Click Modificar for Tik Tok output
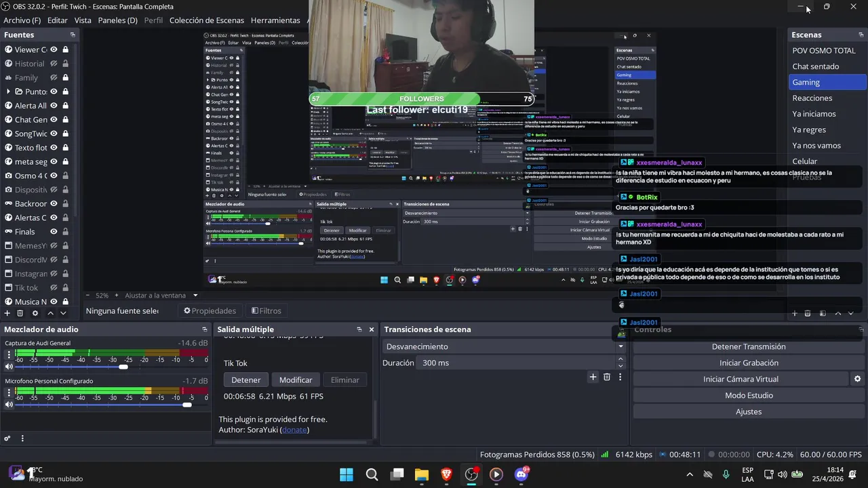This screenshot has height=488, width=868. tap(296, 380)
